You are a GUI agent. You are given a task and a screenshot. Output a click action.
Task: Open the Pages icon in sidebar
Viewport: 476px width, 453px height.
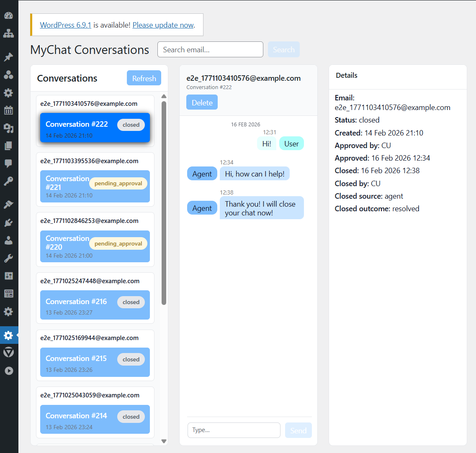point(9,146)
